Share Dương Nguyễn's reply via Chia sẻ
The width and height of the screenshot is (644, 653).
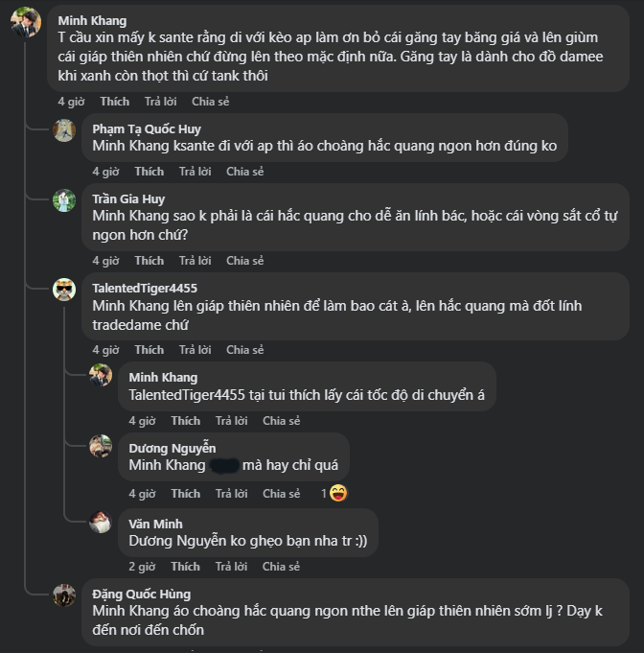pyautogui.click(x=281, y=494)
